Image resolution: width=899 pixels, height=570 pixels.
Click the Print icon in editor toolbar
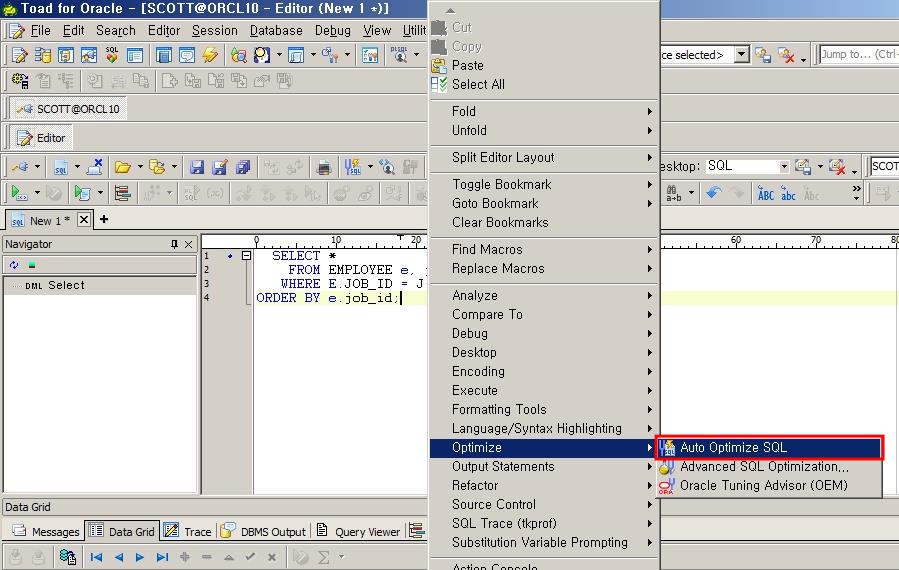(324, 167)
